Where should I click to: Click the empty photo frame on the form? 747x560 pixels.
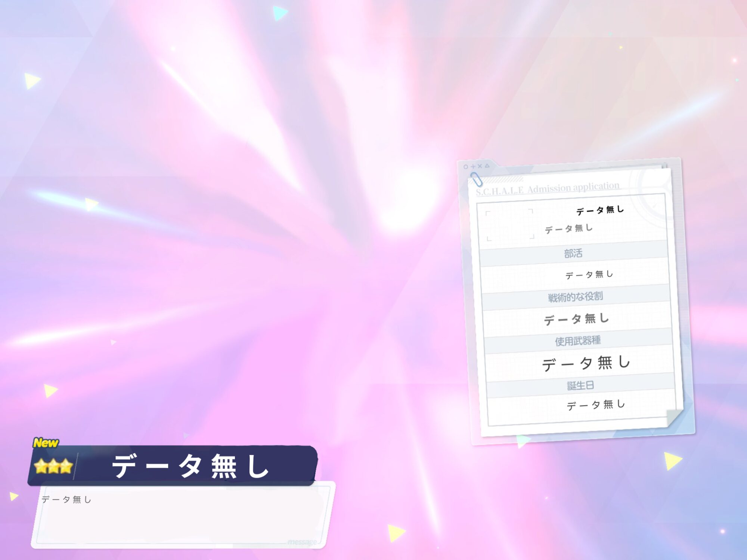pos(510,225)
